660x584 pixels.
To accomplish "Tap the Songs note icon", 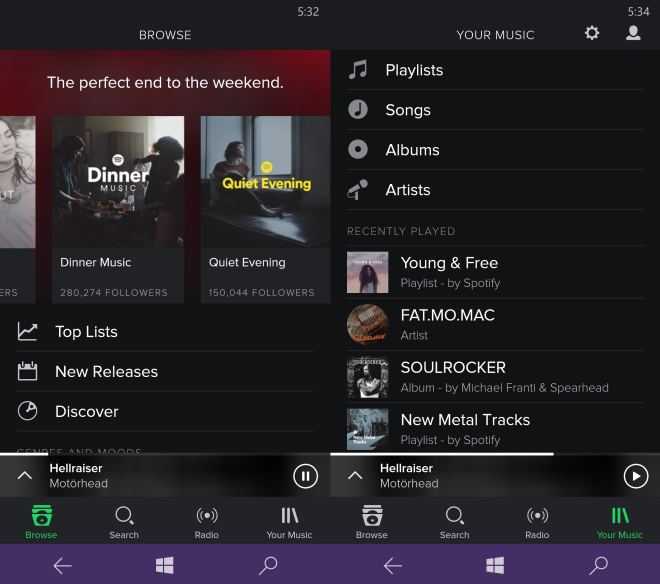I will point(358,109).
